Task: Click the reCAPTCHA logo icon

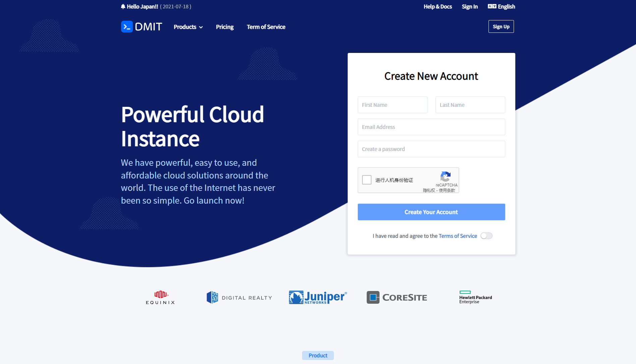Action: click(x=445, y=176)
